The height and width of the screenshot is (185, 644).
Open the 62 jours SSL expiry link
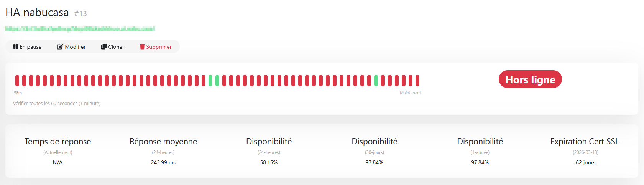585,163
